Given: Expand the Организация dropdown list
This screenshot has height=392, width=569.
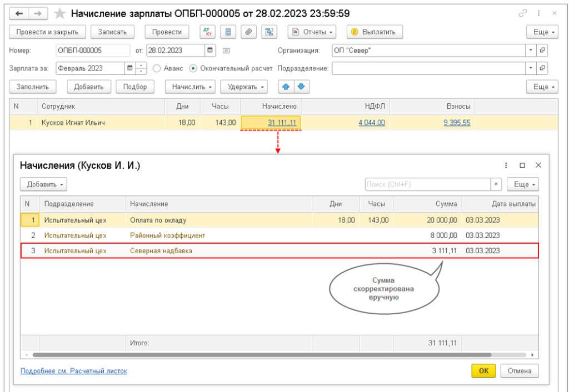Looking at the screenshot, I should [x=531, y=51].
